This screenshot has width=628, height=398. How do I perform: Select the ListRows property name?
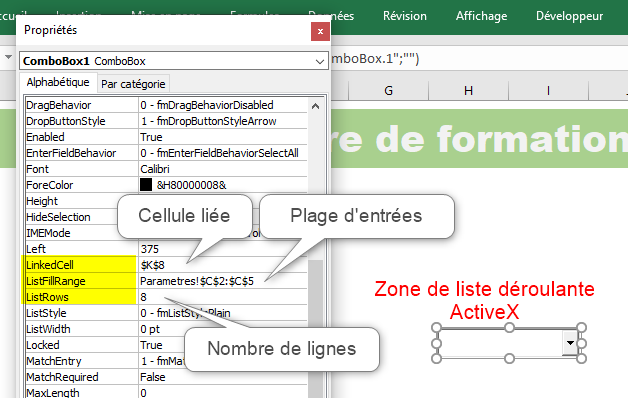point(47,297)
